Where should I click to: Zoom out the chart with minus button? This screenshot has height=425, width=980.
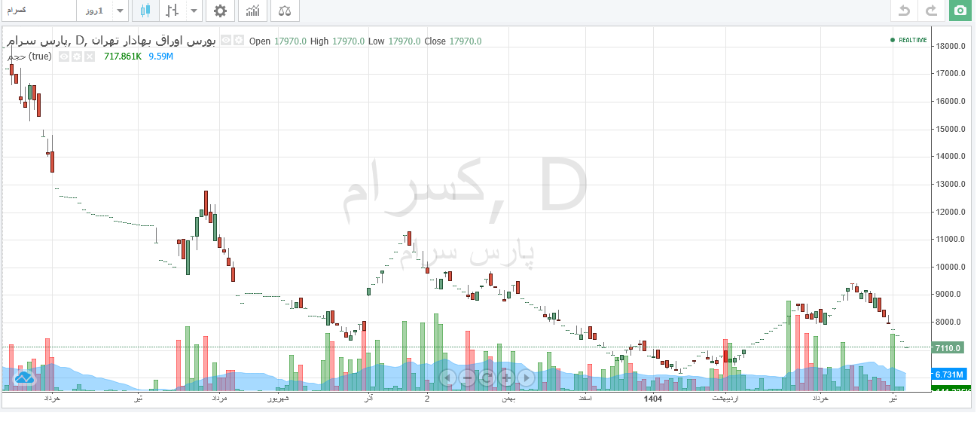[x=467, y=378]
